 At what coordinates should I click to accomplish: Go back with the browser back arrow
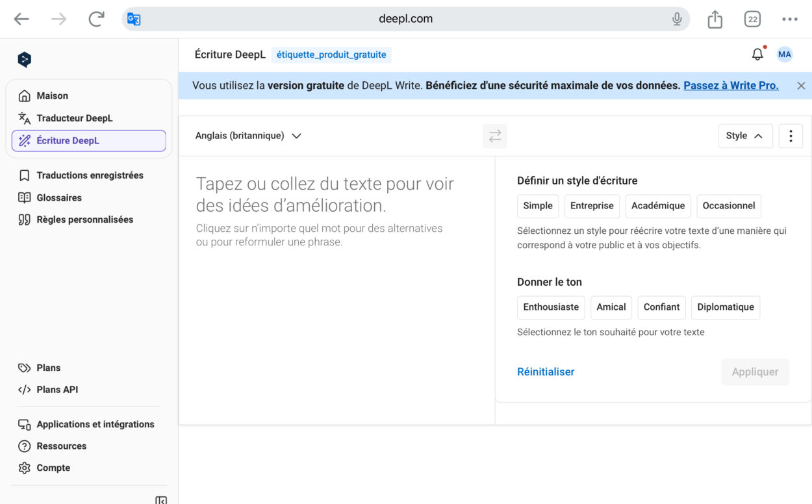(x=21, y=19)
